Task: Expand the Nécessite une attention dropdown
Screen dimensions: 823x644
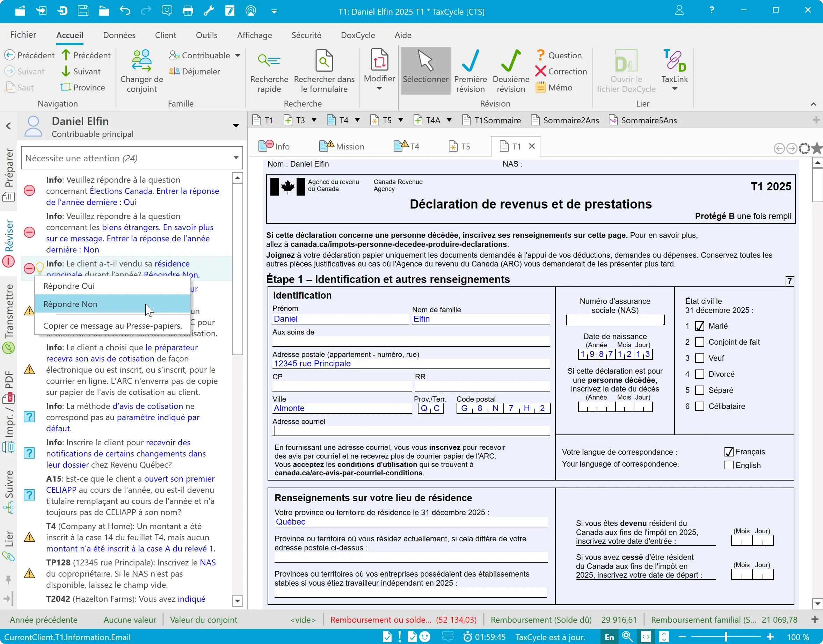Action: click(236, 158)
